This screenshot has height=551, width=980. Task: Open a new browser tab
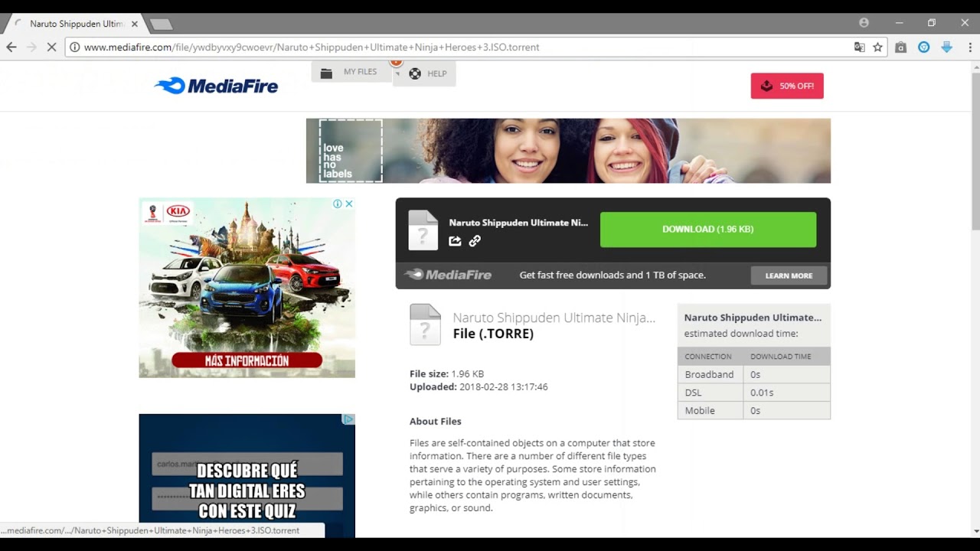pos(160,24)
